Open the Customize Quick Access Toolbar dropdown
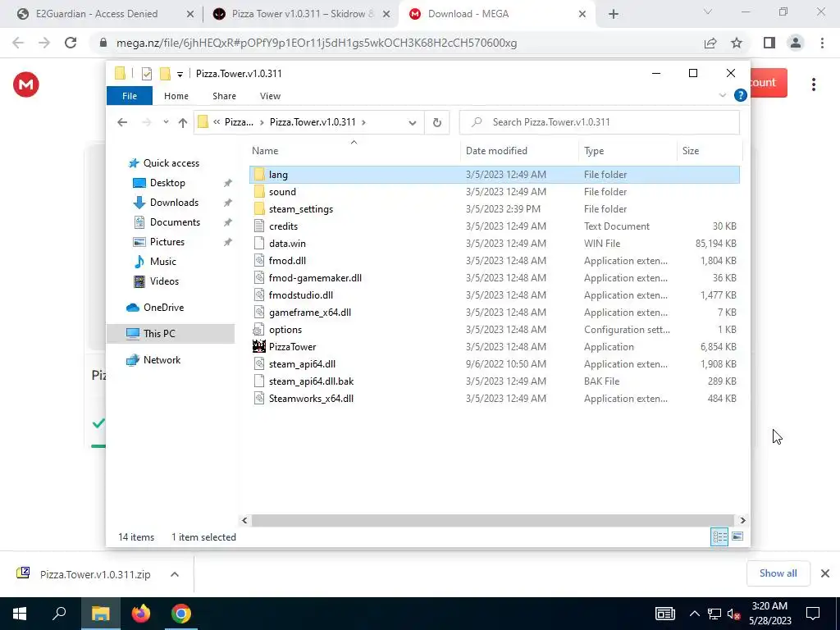Screen dimensions: 840x630 point(180,74)
